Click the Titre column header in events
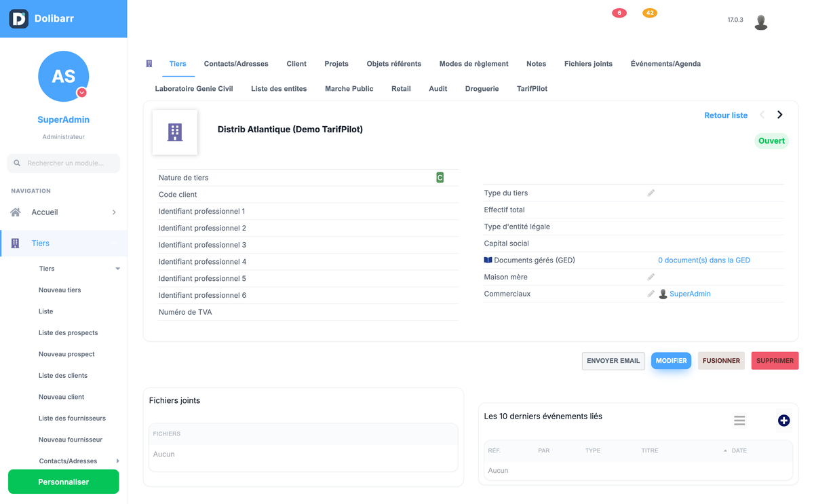814x504 pixels. 650,451
